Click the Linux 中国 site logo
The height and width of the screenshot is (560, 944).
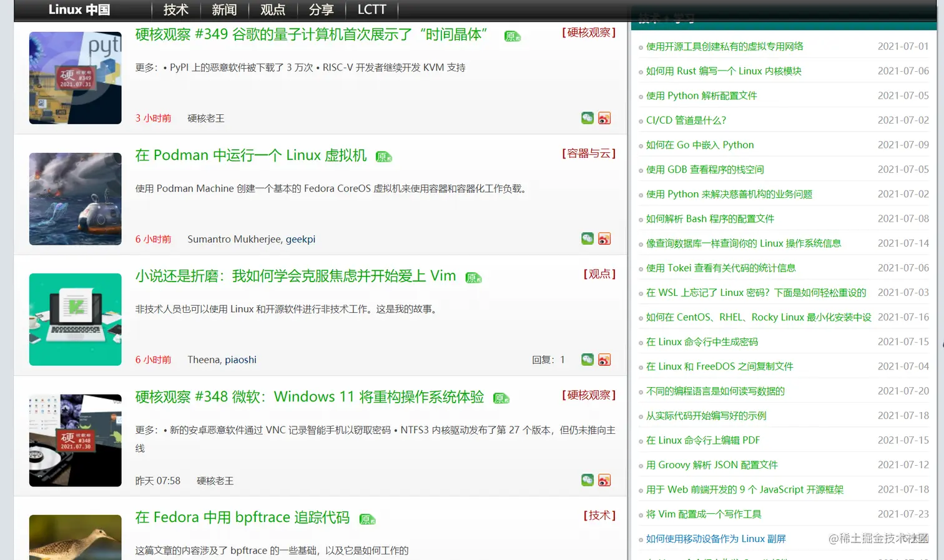coord(79,9)
